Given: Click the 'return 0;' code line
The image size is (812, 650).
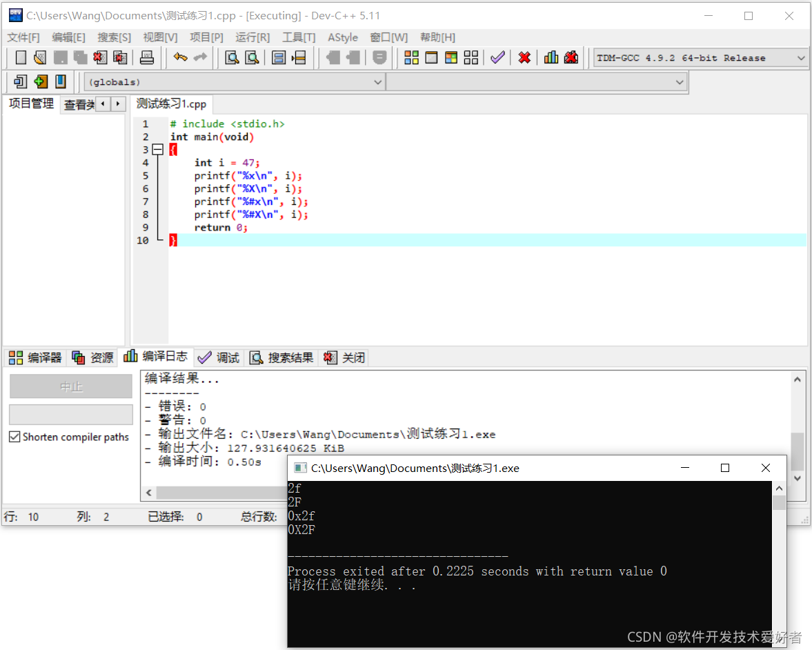Looking at the screenshot, I should point(221,228).
